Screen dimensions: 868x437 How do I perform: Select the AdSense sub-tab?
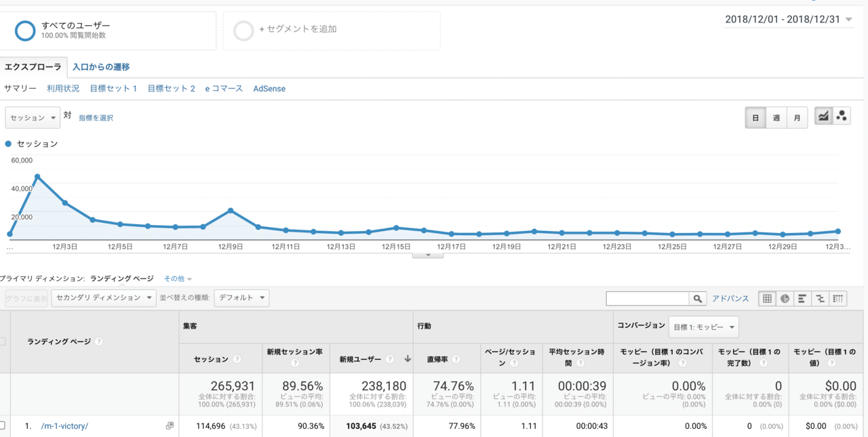(x=269, y=89)
